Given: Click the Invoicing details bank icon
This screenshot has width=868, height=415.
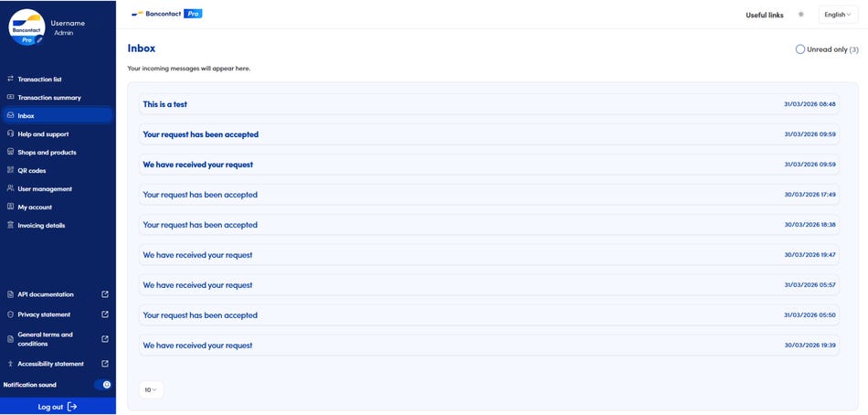Looking at the screenshot, I should click(10, 226).
